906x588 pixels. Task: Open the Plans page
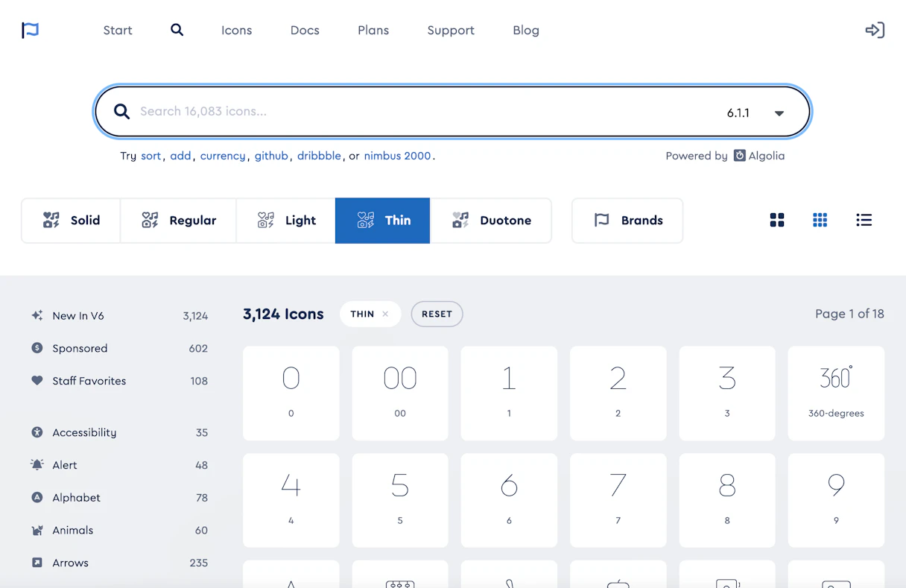point(373,31)
